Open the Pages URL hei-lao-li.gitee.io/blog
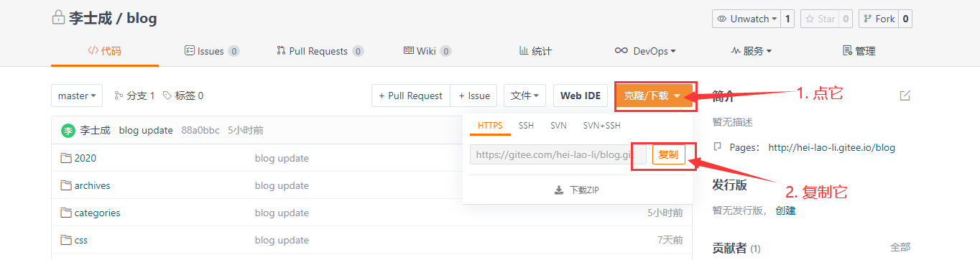 (832, 147)
